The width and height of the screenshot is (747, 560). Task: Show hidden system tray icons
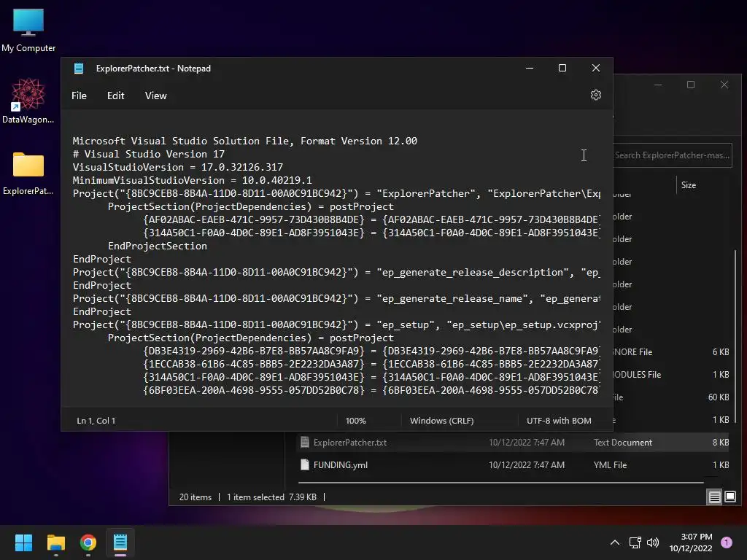615,542
